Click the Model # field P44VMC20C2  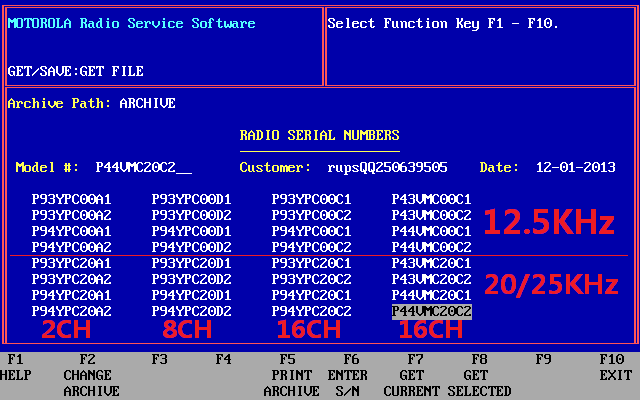144,167
